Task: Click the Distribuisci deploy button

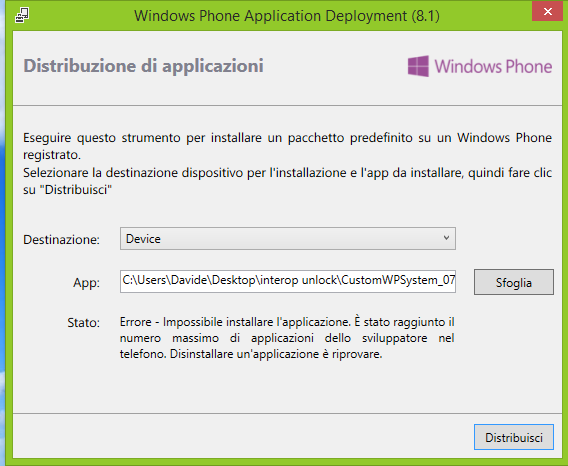Action: pyautogui.click(x=514, y=437)
